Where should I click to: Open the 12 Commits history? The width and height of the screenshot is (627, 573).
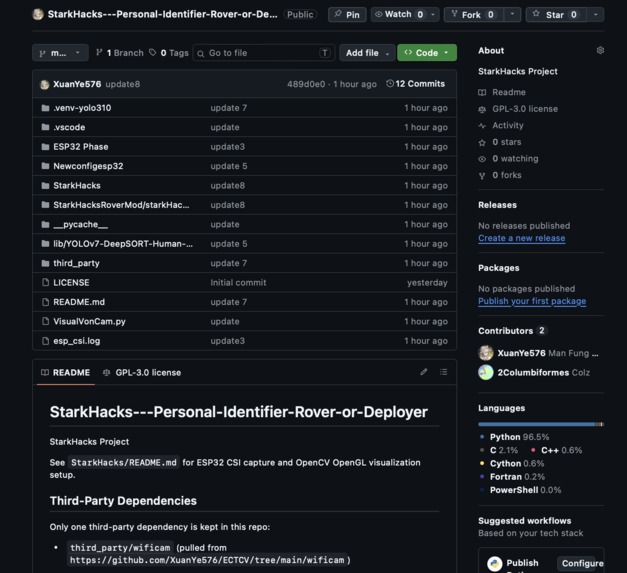click(x=415, y=84)
